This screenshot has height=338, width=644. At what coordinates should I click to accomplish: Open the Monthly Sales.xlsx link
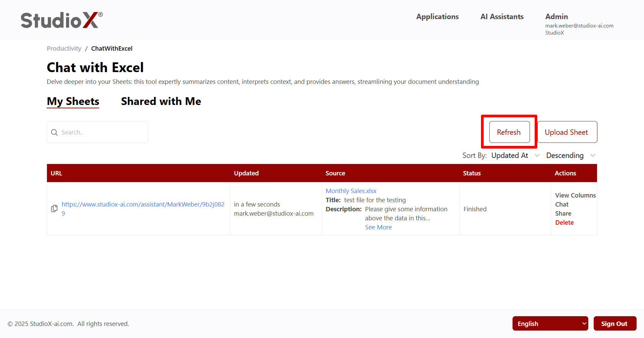click(x=351, y=191)
